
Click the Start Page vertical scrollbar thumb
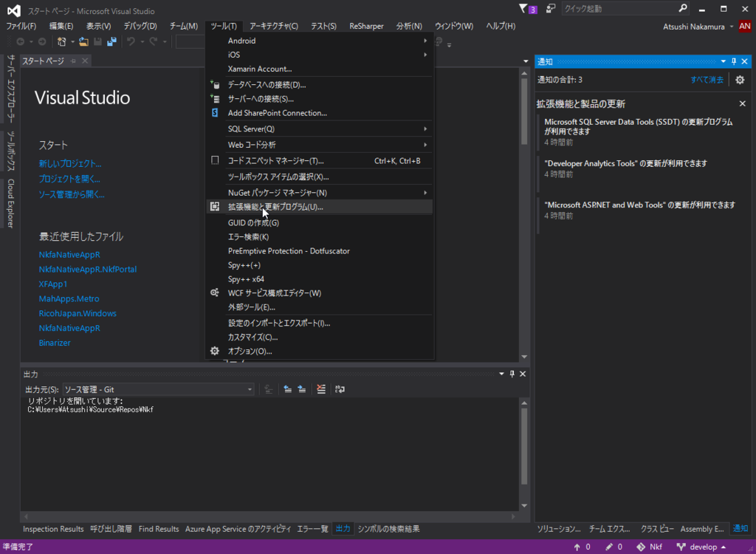tap(524, 112)
